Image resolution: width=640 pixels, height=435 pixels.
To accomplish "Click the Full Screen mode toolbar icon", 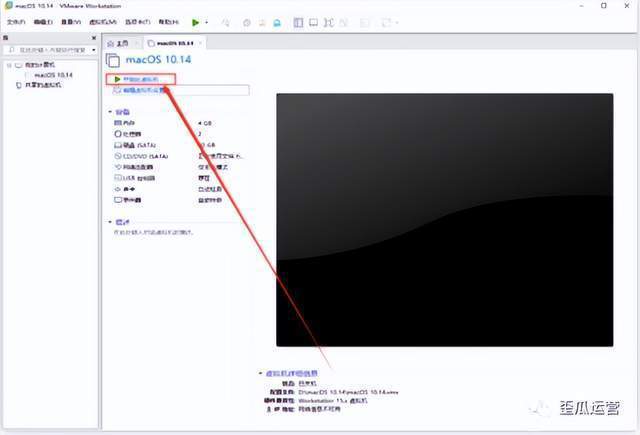I will (329, 22).
